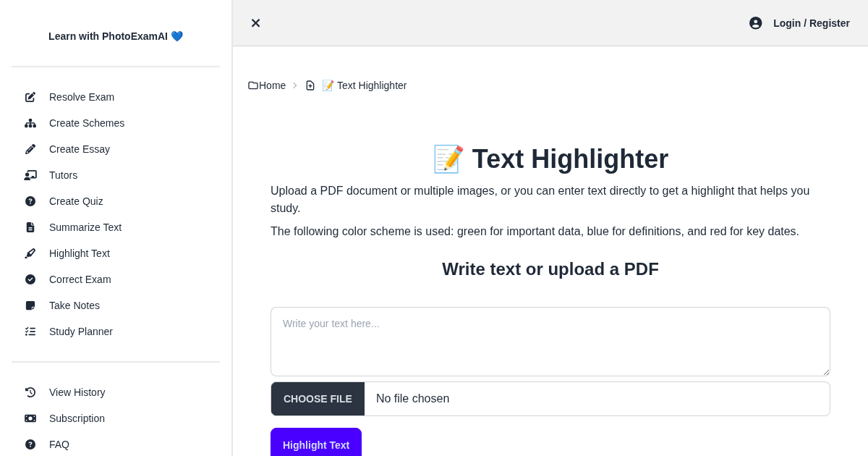Click the Summarize Text document icon
This screenshot has height=456, width=868.
[x=30, y=227]
